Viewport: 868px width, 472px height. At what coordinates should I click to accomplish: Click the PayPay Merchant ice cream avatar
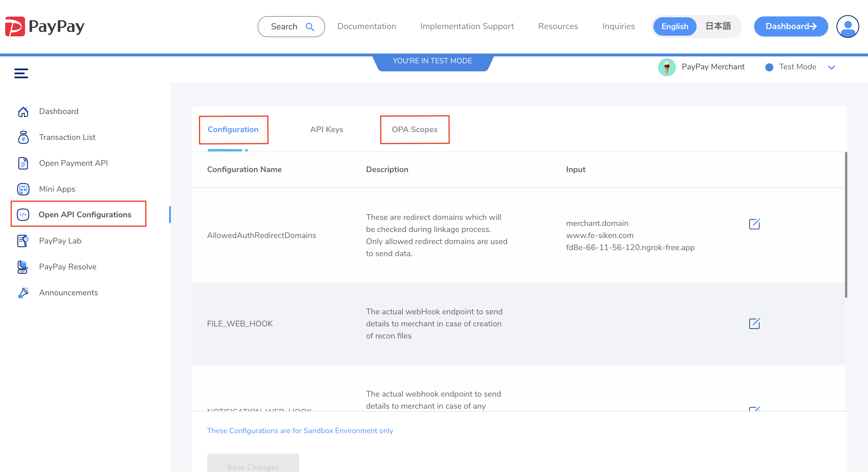tap(667, 67)
